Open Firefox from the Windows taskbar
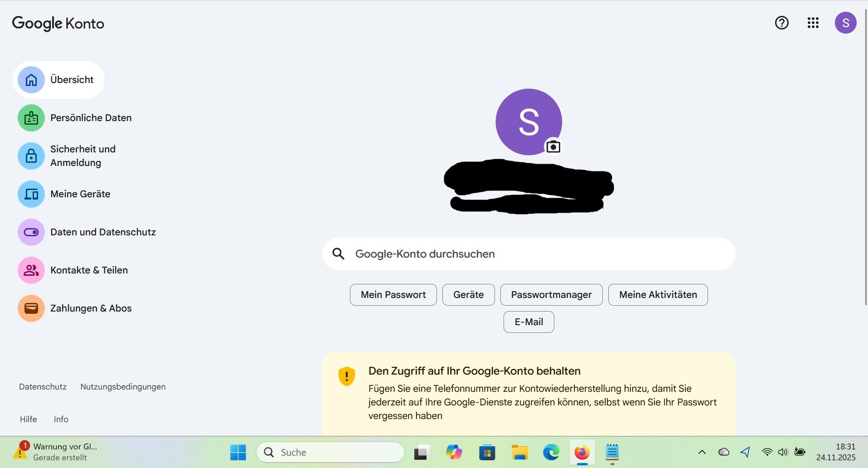Screen dimensions: 868x468 (x=582, y=452)
